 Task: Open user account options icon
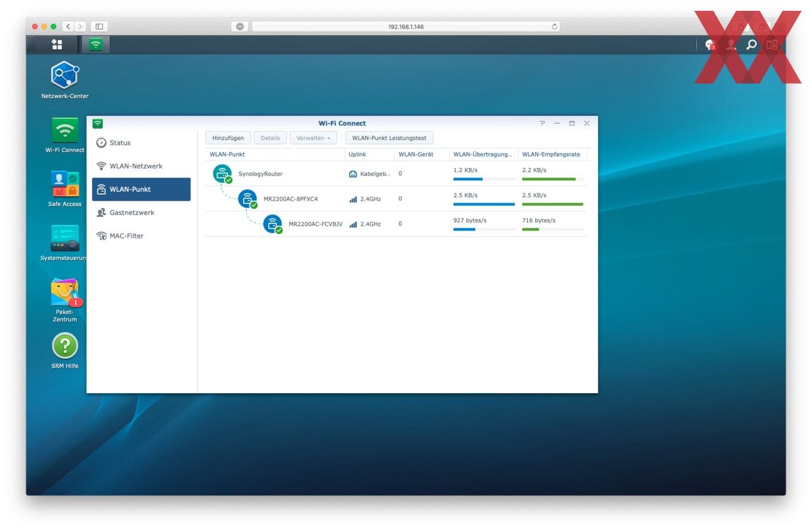[x=730, y=45]
